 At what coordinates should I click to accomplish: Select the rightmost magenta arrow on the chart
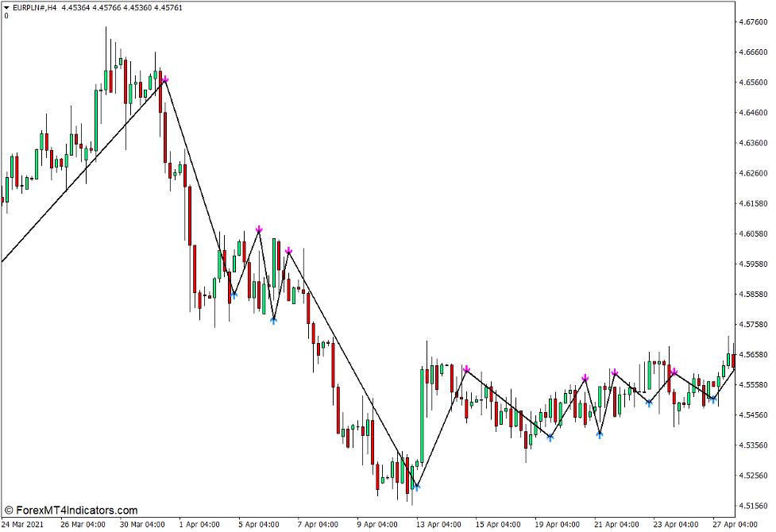[674, 371]
